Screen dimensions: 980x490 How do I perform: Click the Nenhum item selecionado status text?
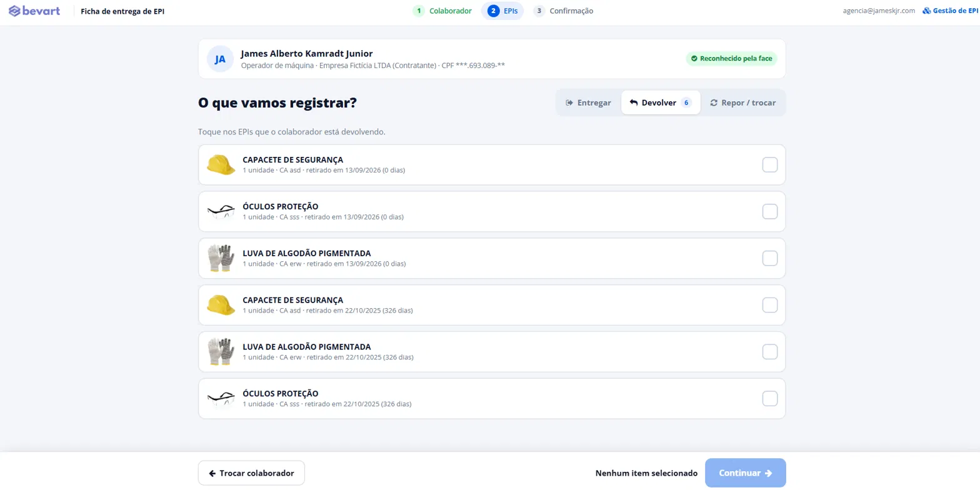click(646, 473)
